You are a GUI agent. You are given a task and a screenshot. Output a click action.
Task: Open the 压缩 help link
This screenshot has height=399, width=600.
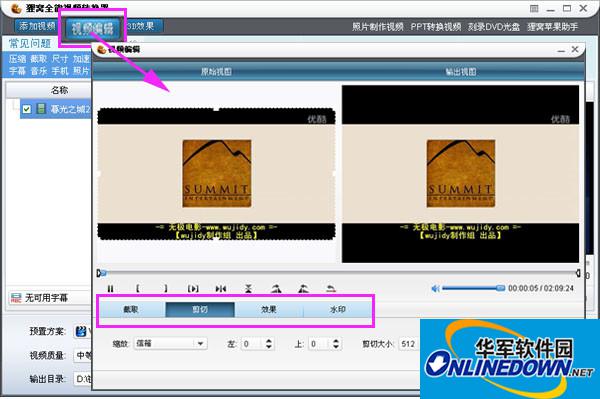point(17,59)
